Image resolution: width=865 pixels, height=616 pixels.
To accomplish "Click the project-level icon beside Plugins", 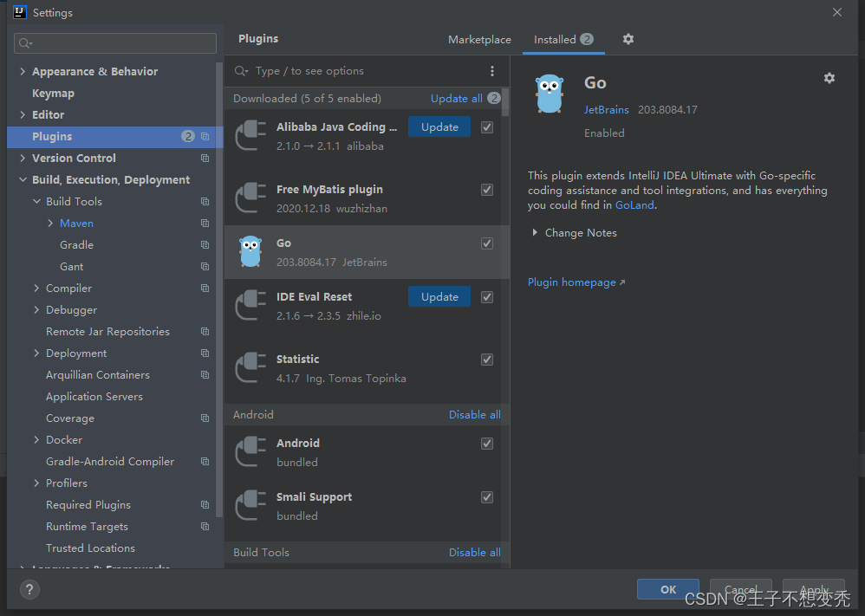I will 205,137.
